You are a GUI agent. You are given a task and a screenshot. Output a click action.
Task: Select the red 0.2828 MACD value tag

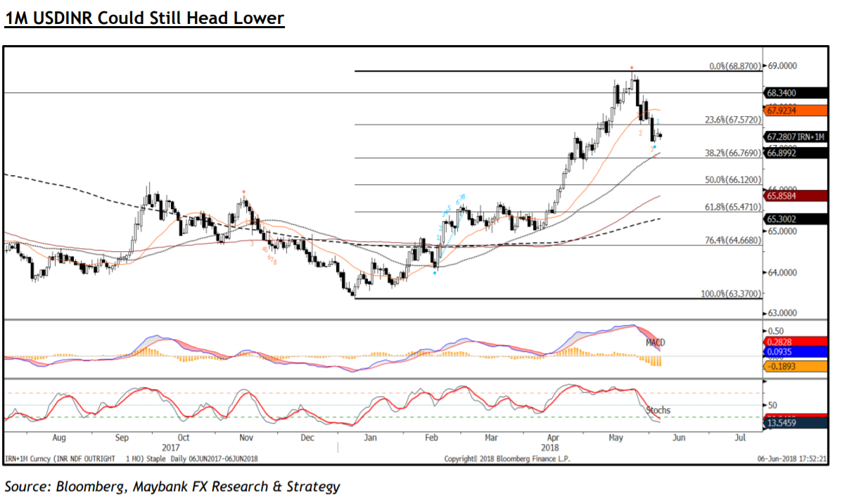click(x=796, y=342)
